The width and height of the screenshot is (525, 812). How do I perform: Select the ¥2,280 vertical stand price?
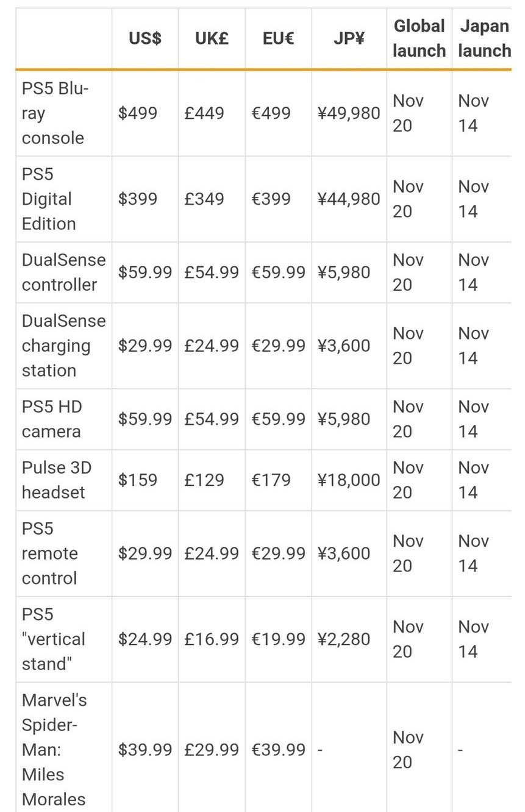click(344, 639)
